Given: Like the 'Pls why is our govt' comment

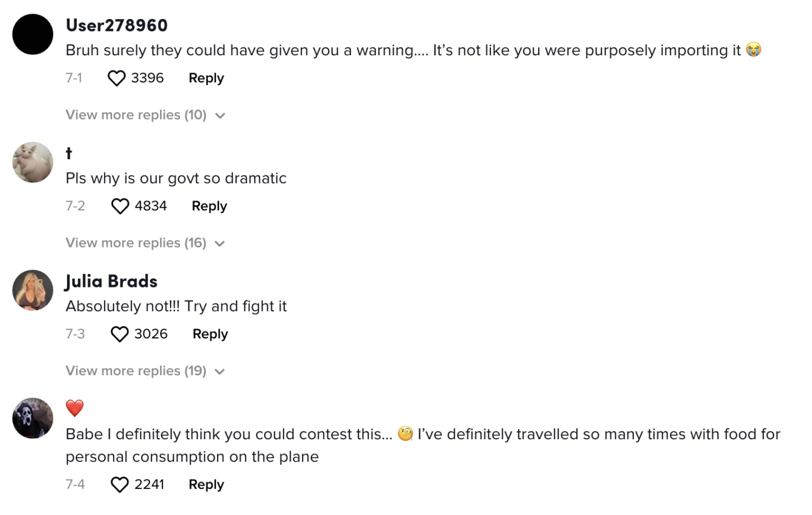Looking at the screenshot, I should pos(120,206).
